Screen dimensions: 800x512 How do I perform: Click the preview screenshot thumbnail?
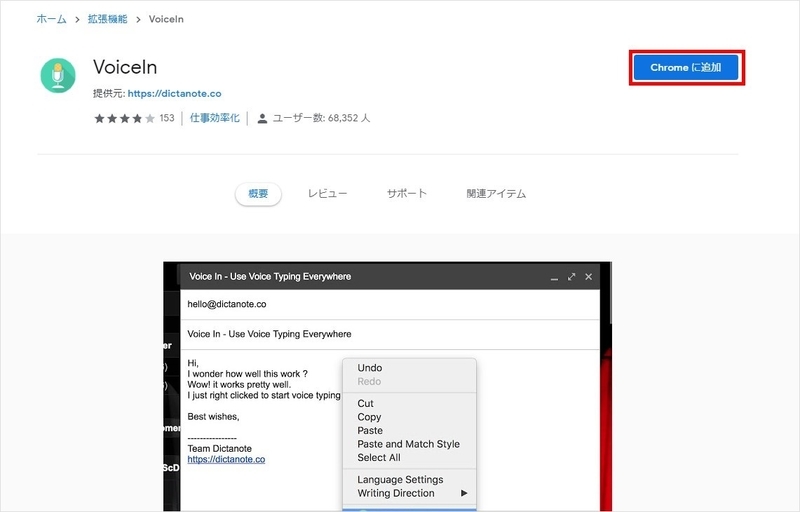(387, 386)
